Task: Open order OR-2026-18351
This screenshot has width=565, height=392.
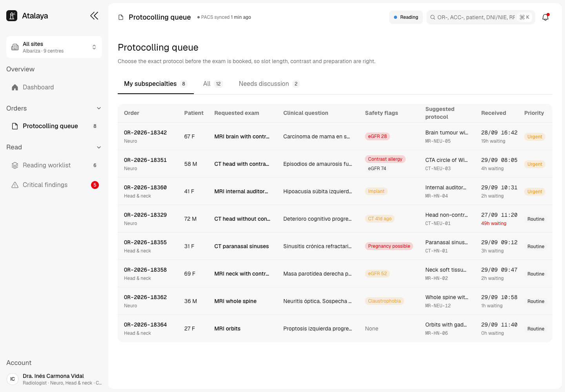Action: (145, 160)
